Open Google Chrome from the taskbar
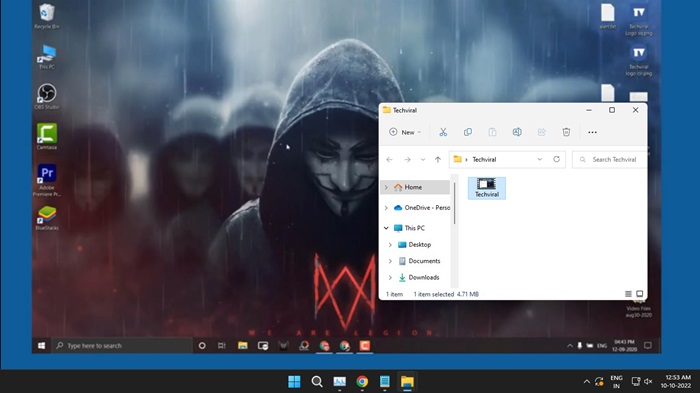700x393 pixels. click(x=362, y=382)
